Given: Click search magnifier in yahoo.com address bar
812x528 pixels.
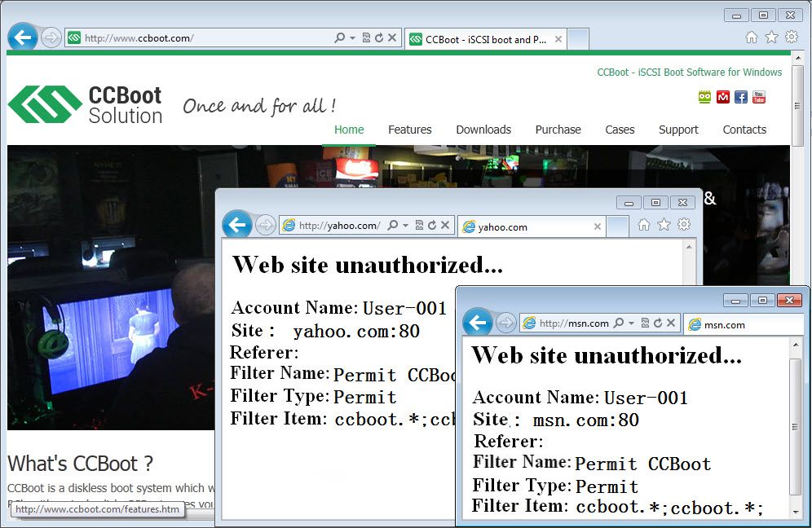Looking at the screenshot, I should point(393,225).
